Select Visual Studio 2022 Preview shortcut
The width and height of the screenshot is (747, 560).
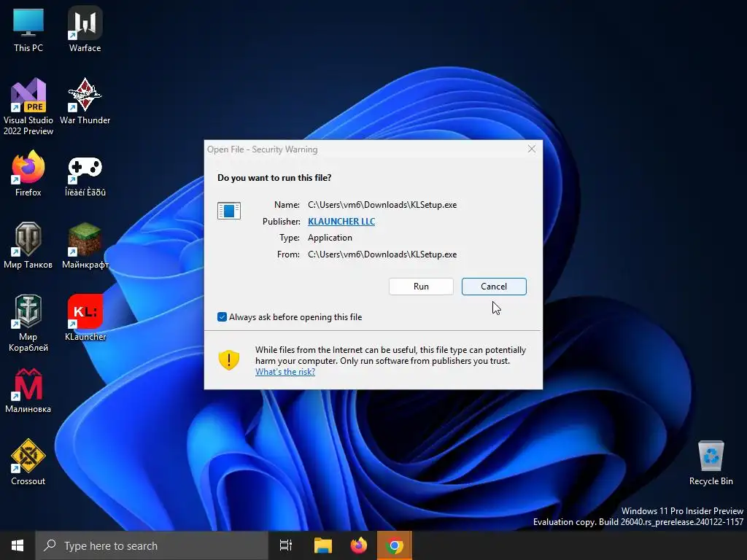click(28, 106)
